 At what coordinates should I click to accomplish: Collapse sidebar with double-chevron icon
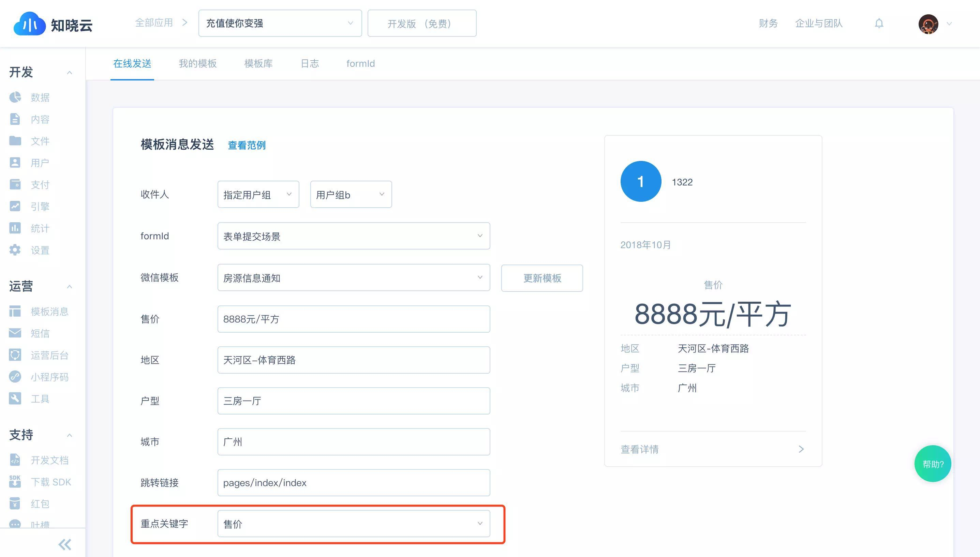65,544
